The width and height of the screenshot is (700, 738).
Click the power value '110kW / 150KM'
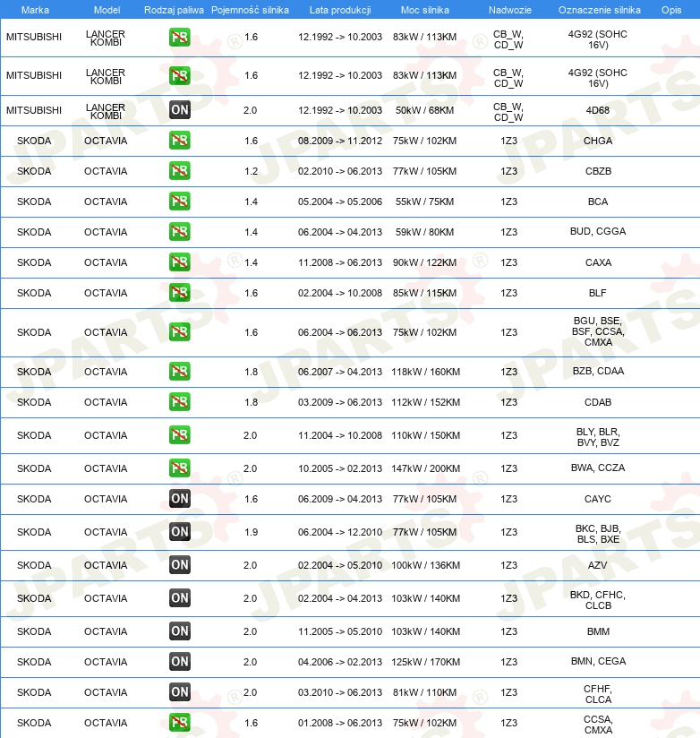click(426, 435)
